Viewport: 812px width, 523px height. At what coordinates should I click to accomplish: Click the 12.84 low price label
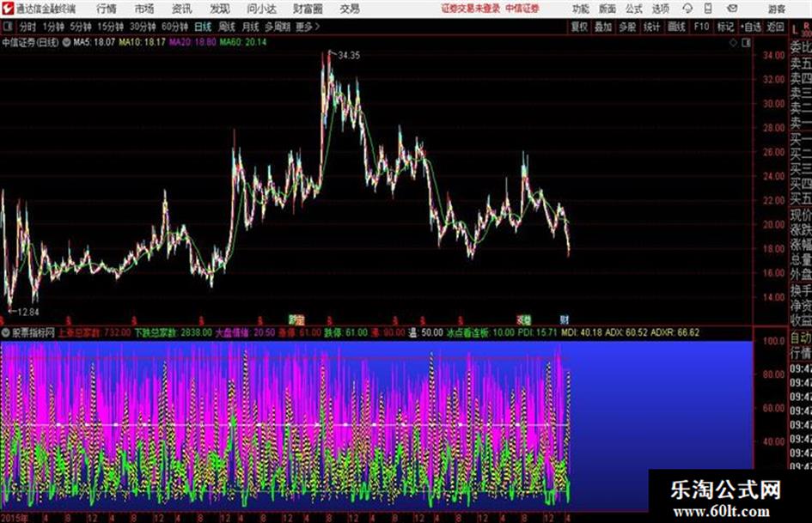pos(28,312)
